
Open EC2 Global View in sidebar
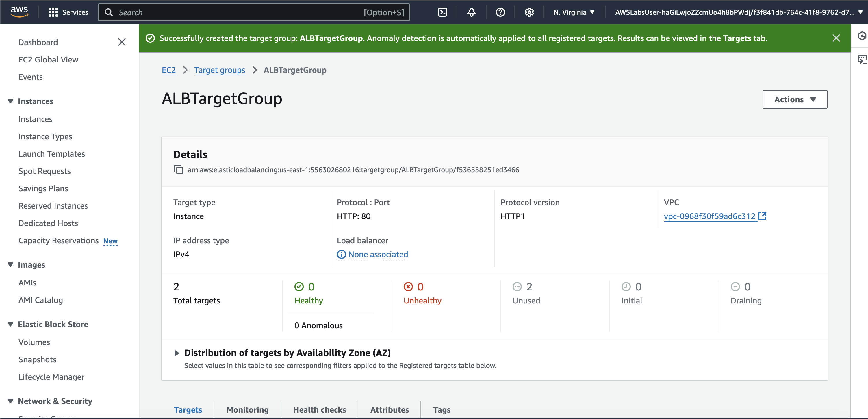(x=48, y=60)
